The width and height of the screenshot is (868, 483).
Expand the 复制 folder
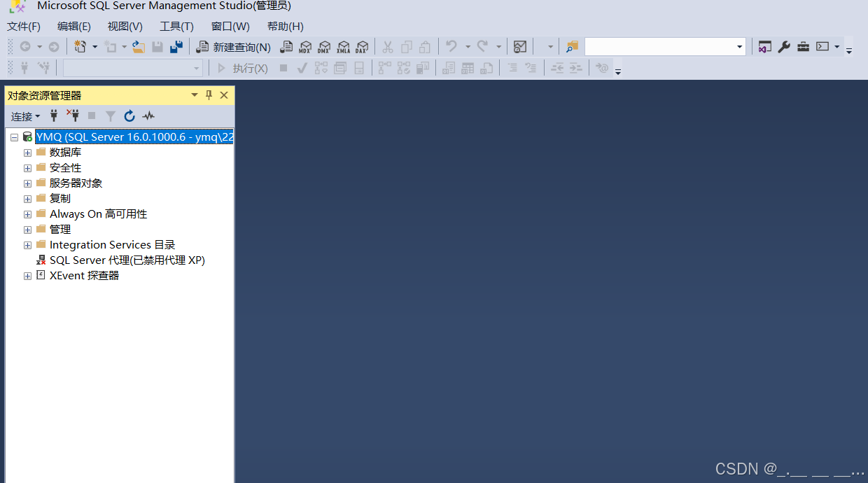[27, 199]
